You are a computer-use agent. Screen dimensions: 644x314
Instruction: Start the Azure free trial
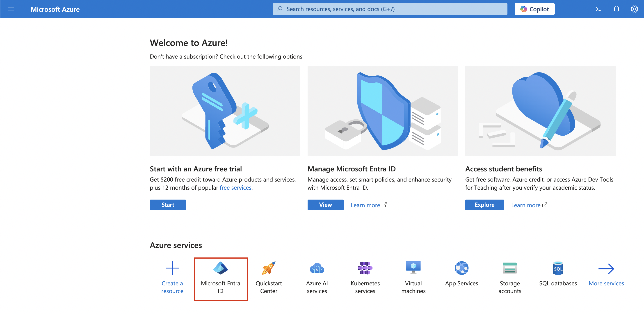(168, 205)
